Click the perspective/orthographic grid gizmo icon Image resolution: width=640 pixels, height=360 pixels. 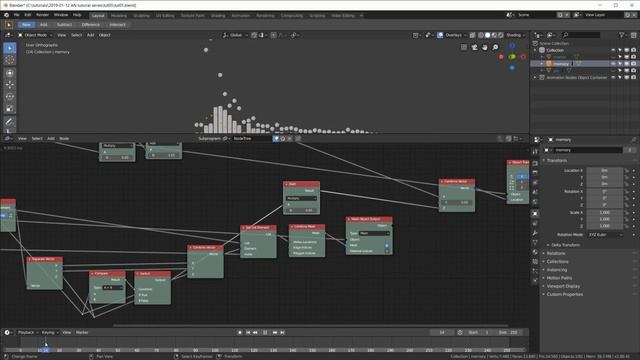(464, 47)
